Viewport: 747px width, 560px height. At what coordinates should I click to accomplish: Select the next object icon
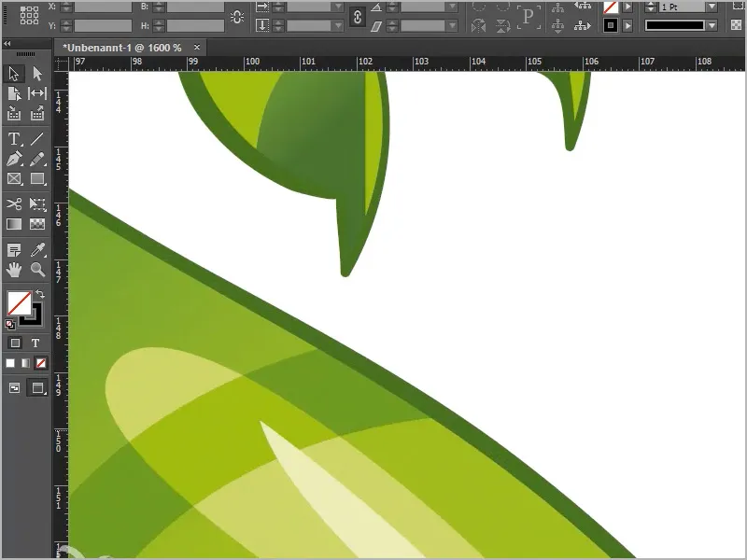(582, 25)
